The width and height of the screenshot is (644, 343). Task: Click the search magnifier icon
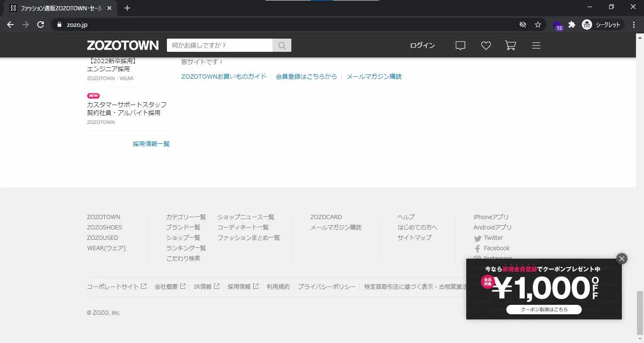[282, 45]
